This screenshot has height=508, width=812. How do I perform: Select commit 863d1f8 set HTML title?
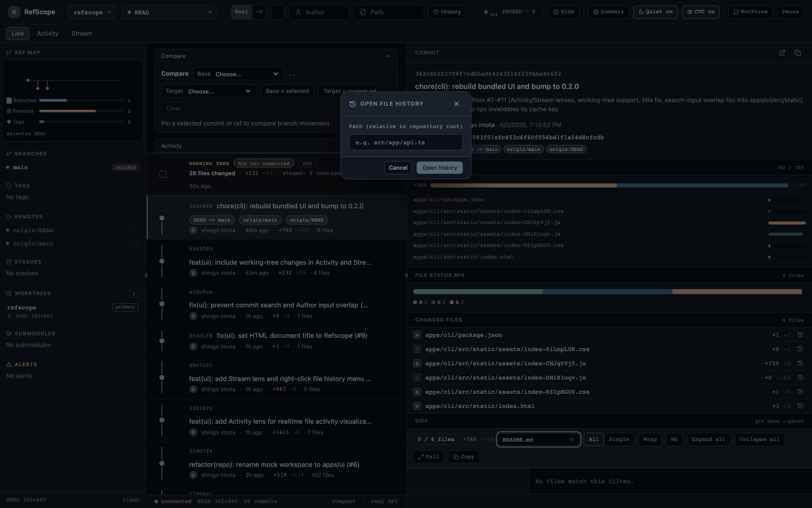(276, 341)
